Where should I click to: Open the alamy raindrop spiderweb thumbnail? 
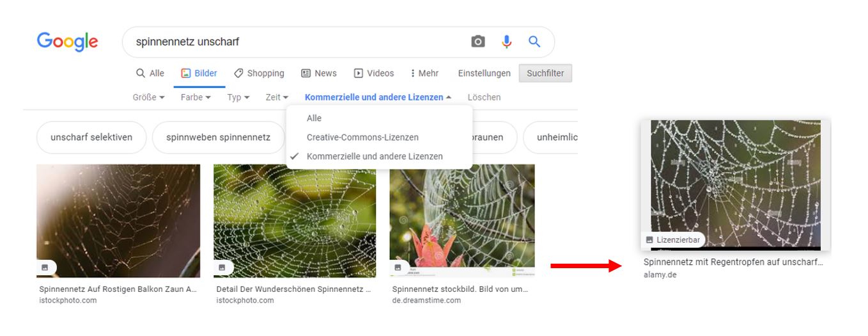click(736, 185)
